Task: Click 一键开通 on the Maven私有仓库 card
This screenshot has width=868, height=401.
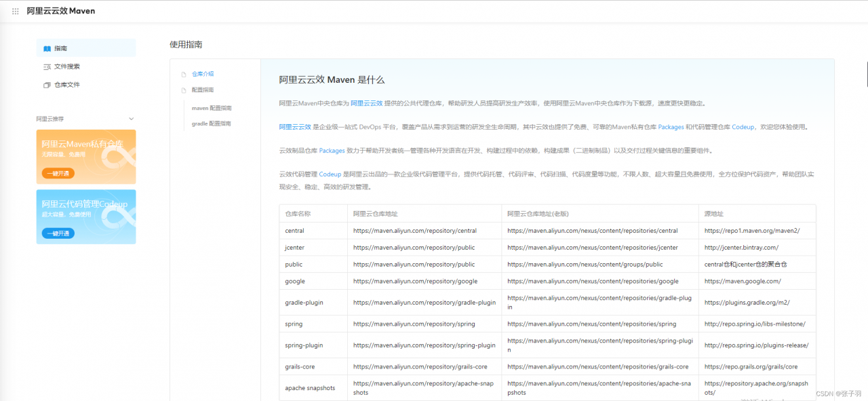Action: [x=58, y=173]
